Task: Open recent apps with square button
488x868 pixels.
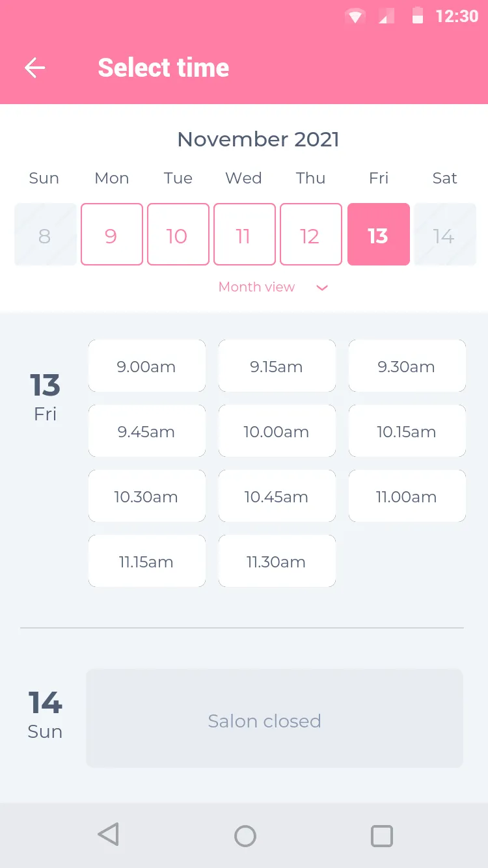Action: [x=382, y=835]
